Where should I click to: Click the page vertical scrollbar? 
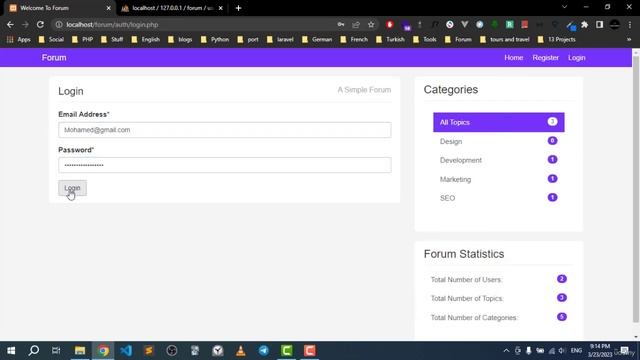636,190
